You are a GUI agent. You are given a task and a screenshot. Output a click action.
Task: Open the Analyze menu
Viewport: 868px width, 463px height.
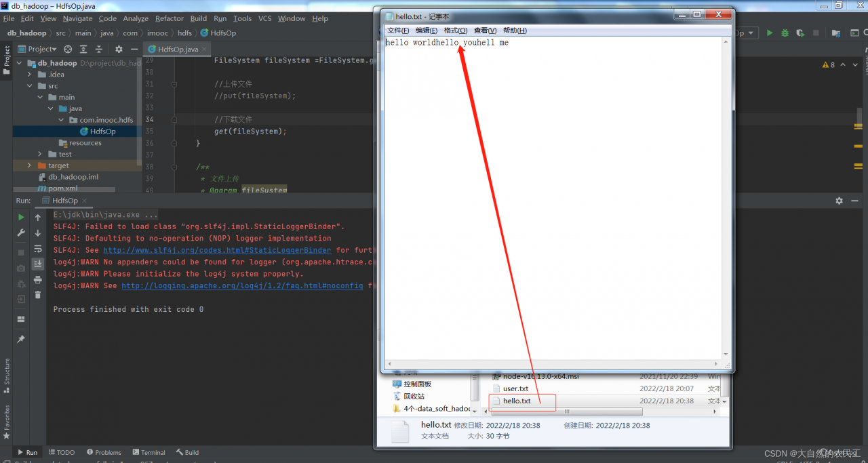[136, 18]
